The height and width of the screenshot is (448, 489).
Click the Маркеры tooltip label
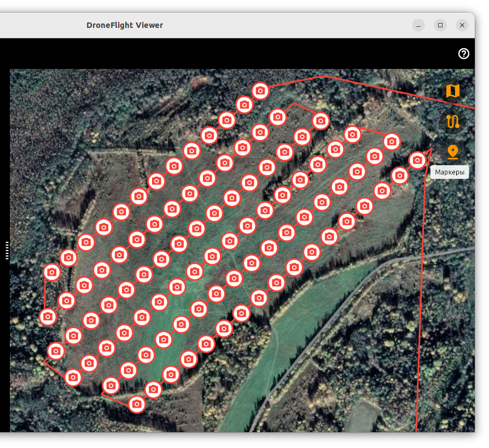[450, 173]
